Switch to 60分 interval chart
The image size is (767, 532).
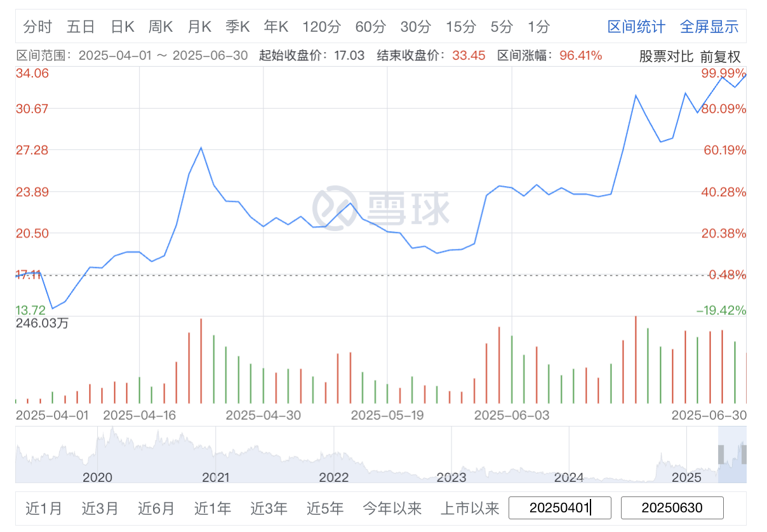(370, 27)
